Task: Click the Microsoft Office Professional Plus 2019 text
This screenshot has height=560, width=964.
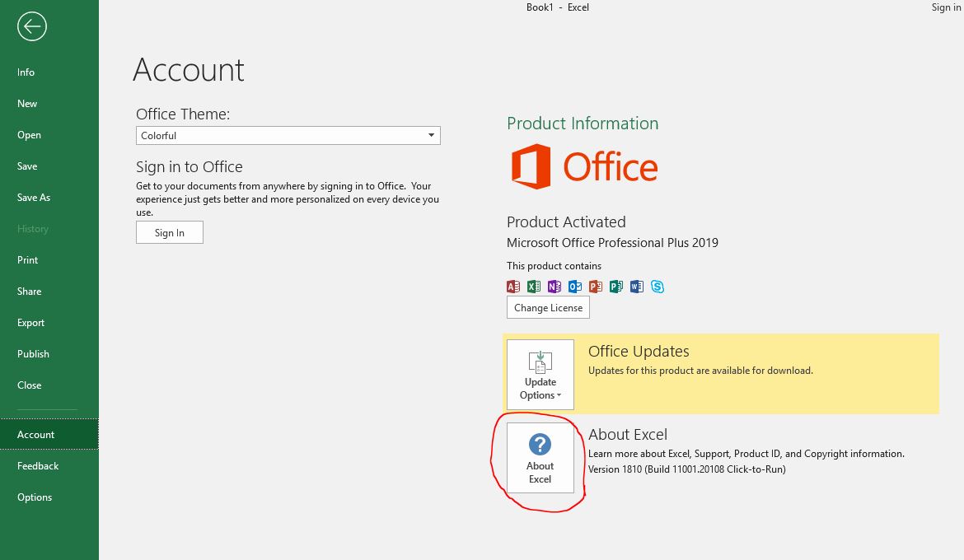Action: (612, 243)
